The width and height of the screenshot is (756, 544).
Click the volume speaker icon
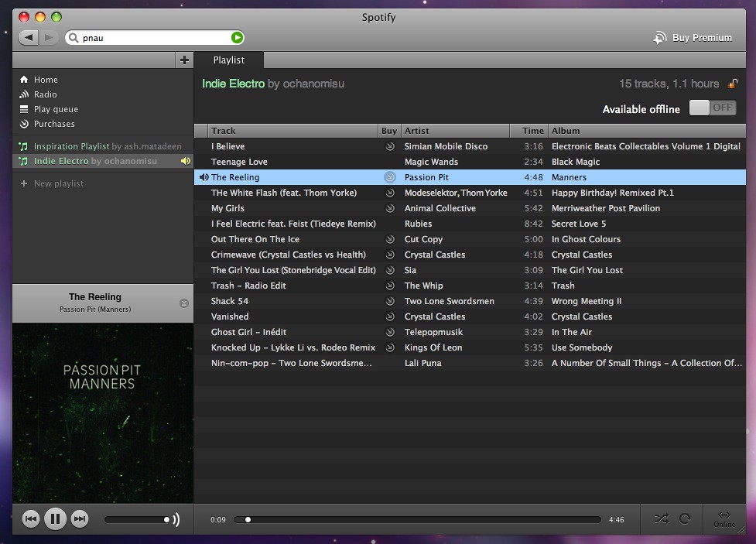point(176,520)
